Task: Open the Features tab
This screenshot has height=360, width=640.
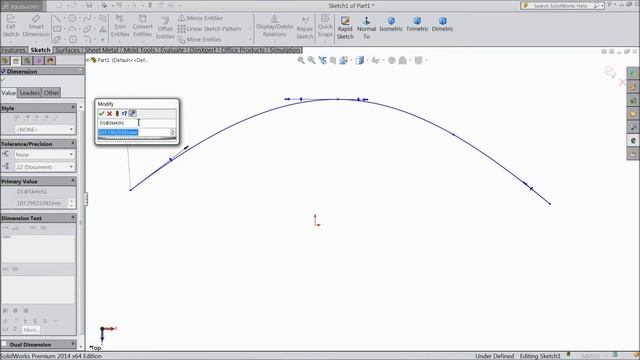Action: click(13, 50)
